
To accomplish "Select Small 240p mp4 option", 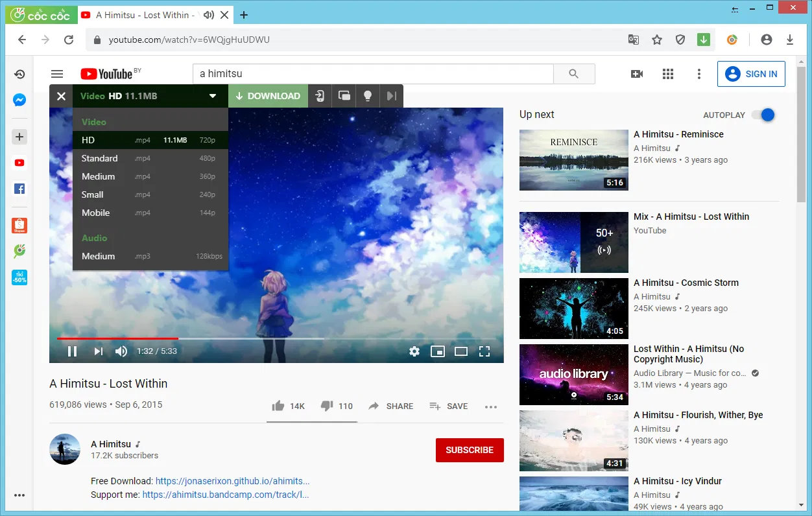I will tap(150, 194).
